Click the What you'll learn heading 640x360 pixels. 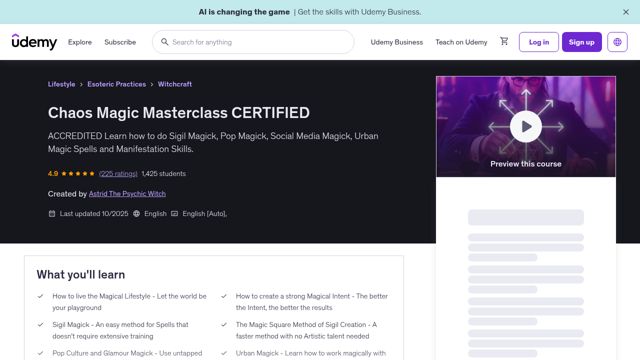tap(81, 275)
